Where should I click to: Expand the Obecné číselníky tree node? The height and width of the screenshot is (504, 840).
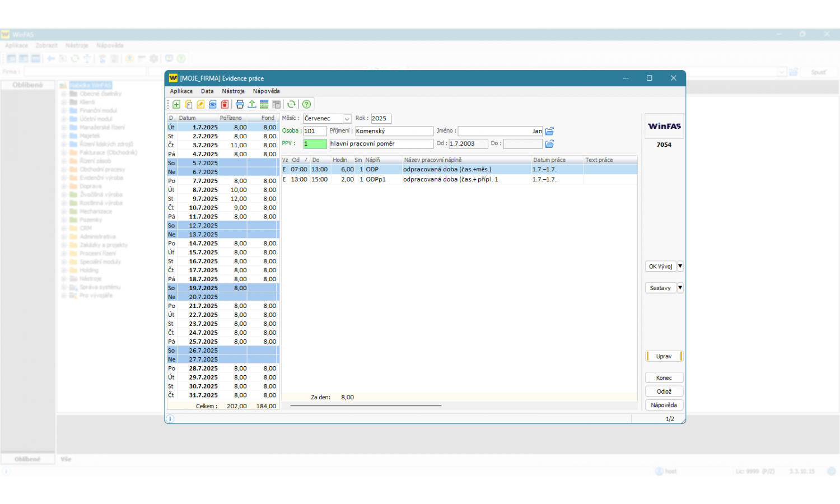(64, 94)
